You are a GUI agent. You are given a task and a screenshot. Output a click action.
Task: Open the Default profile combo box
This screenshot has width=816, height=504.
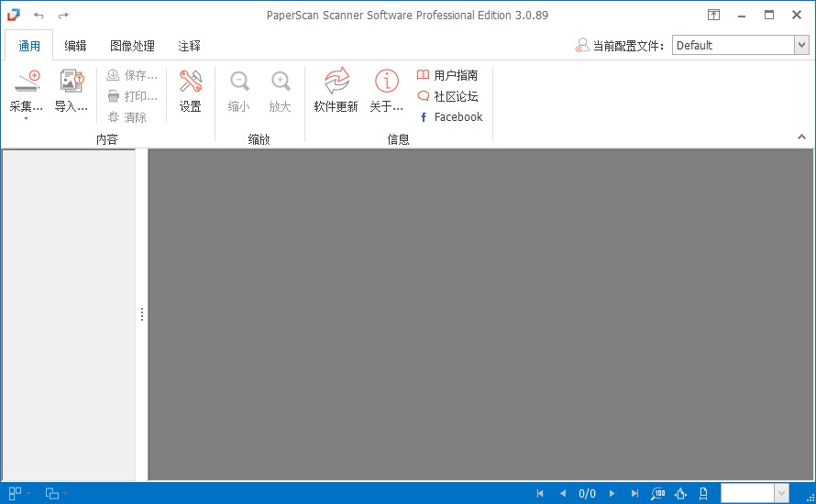pos(740,45)
